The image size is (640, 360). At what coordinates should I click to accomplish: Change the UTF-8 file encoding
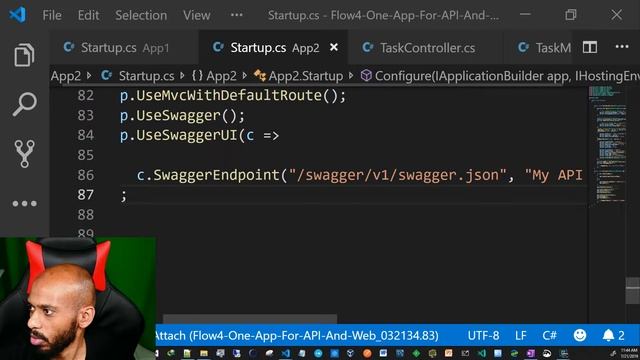[483, 336]
